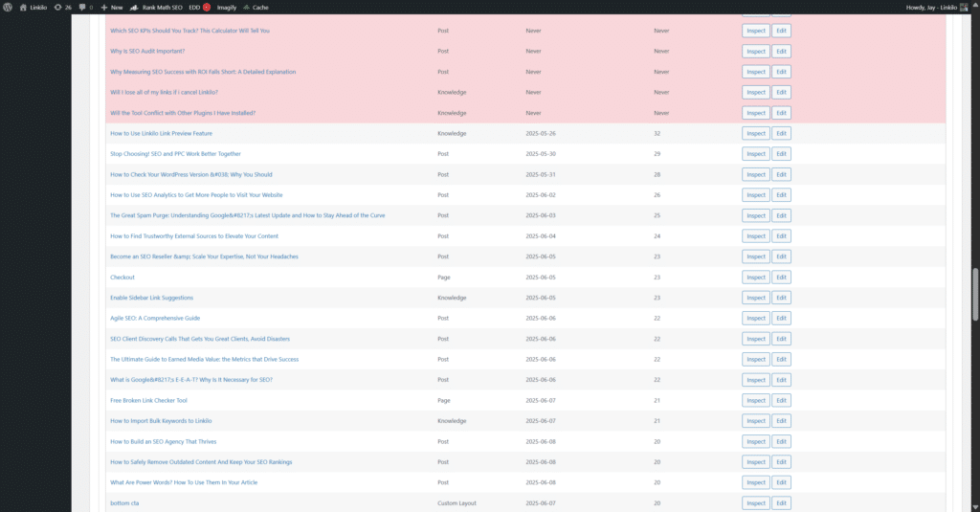Click date 2025-05-26 in Link Preview row
The image size is (980, 512).
(x=541, y=133)
